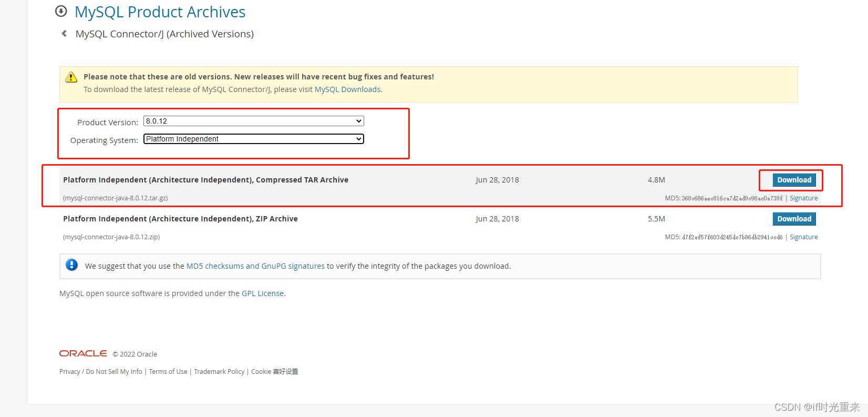
Task: Click the file name mysql-connector-java-8.0.12.zip
Action: click(111, 237)
